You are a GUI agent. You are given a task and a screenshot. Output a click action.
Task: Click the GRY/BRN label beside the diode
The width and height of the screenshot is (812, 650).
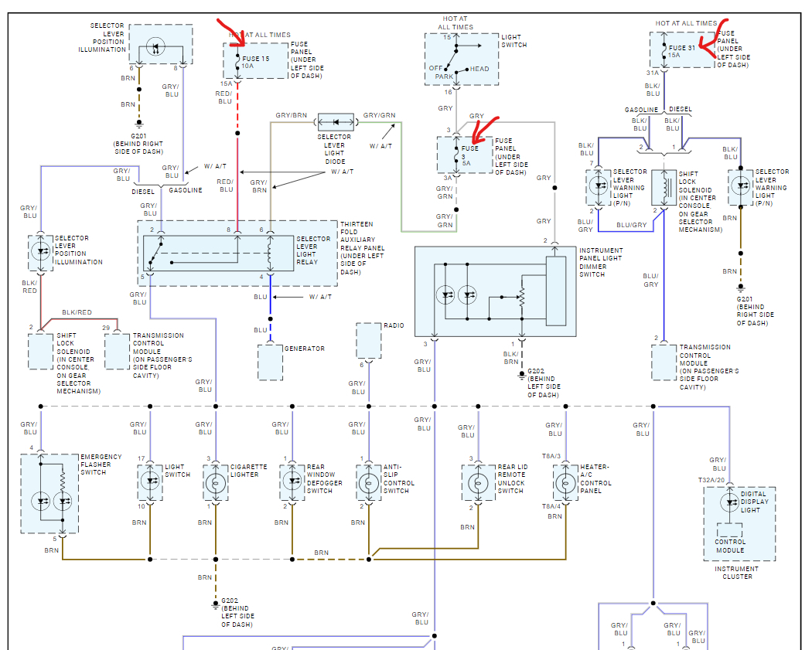click(291, 115)
